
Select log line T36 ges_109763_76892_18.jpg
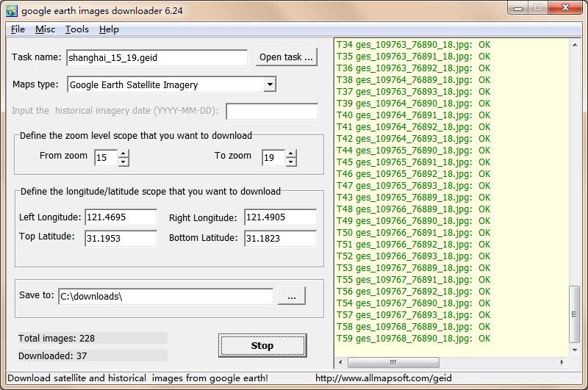tap(413, 68)
